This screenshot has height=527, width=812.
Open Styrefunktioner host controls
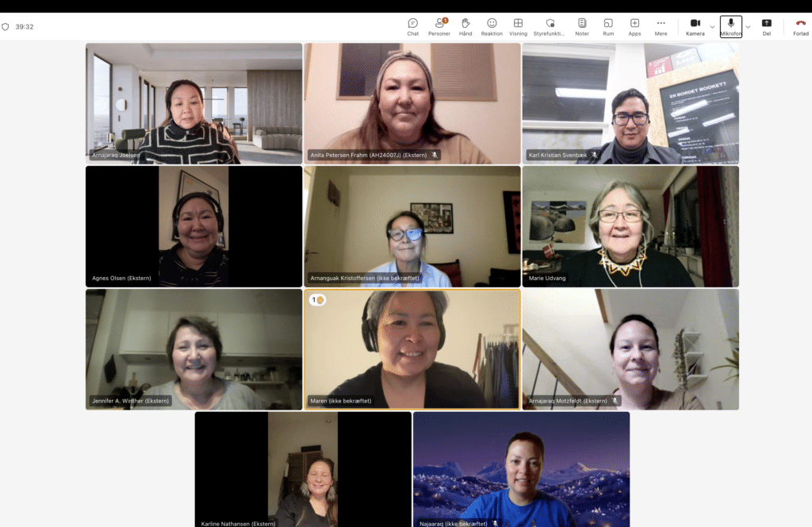point(550,26)
